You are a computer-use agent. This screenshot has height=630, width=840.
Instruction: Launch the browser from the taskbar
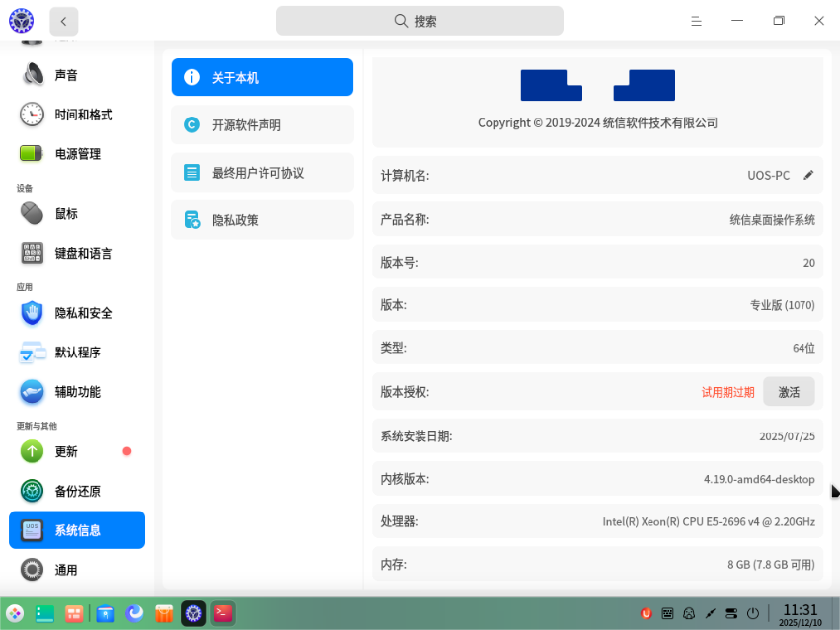click(x=133, y=613)
